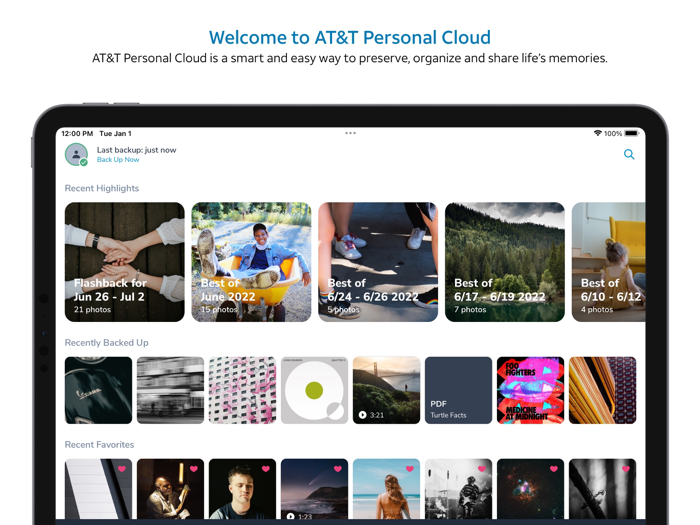Toggle favorite heart on dark branch photo
700x525 pixels.
coord(626,469)
